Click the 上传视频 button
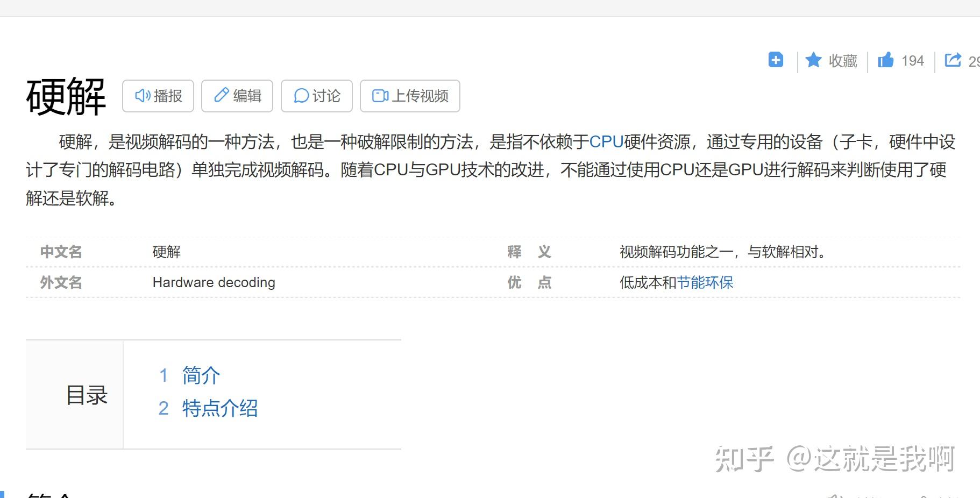 pos(410,96)
